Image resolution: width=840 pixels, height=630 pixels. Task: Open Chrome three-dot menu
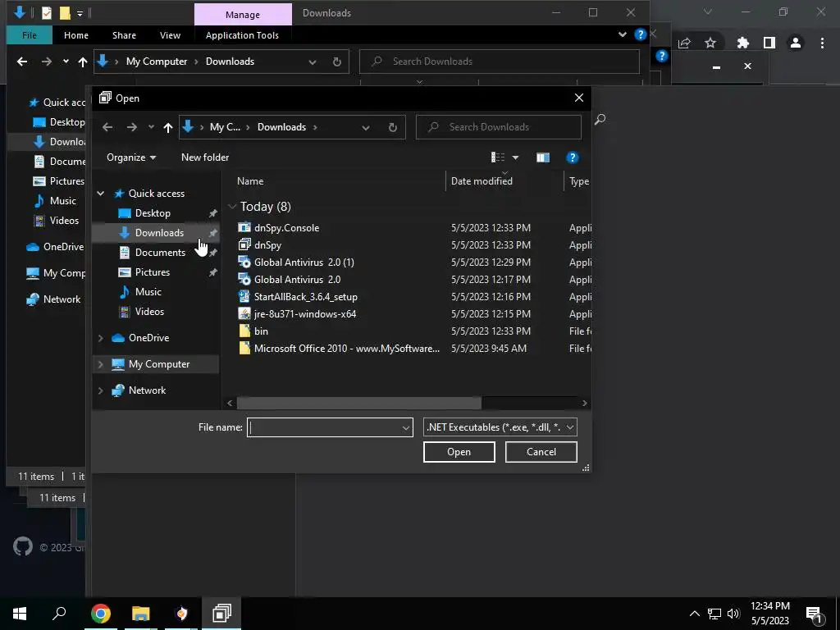pyautogui.click(x=822, y=43)
